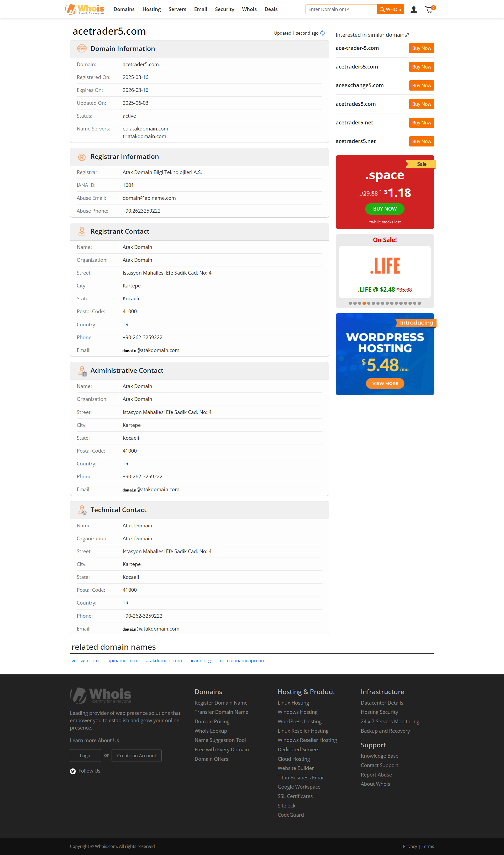Open SSL Certificates footer link

295,796
